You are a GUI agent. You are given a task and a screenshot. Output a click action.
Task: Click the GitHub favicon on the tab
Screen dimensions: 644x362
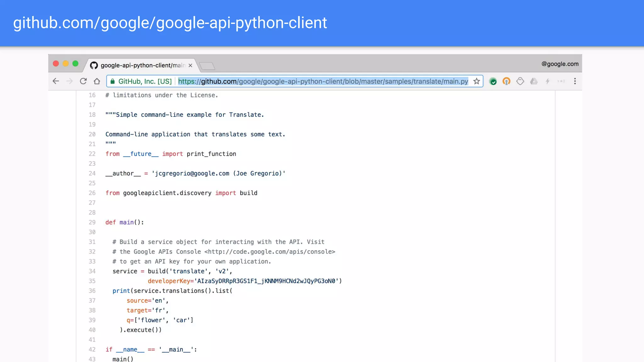[x=94, y=65]
